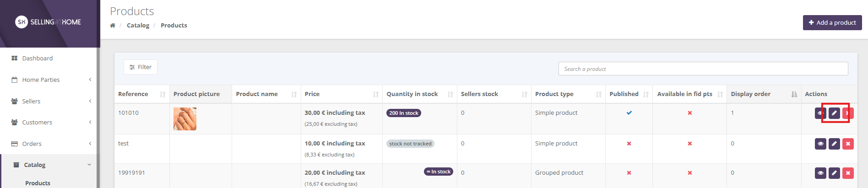
Task: Edit product 101010 with pencil icon
Action: click(x=834, y=113)
